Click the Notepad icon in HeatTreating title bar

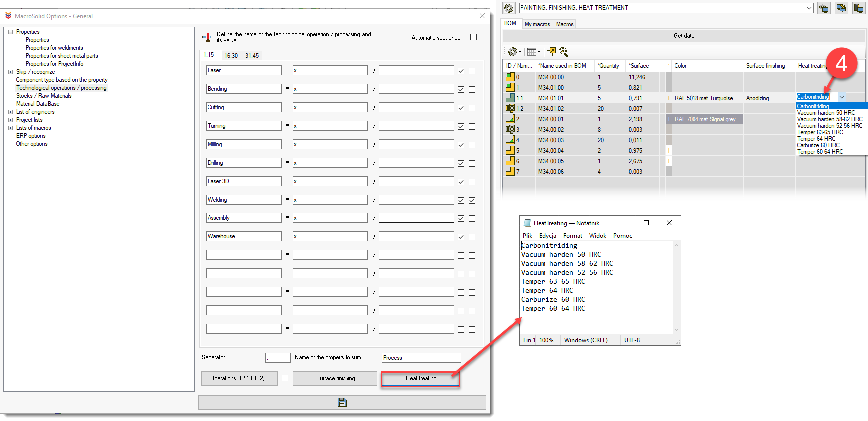point(527,223)
